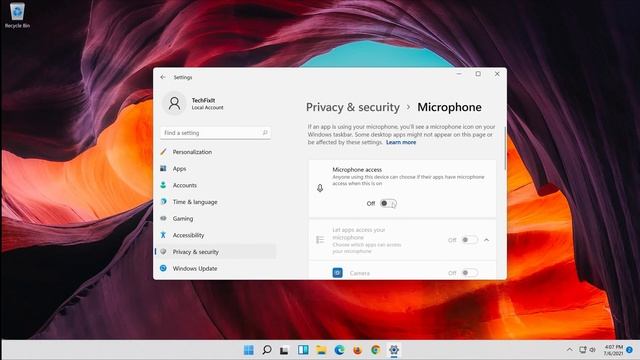Close the Settings window

pos(497,74)
